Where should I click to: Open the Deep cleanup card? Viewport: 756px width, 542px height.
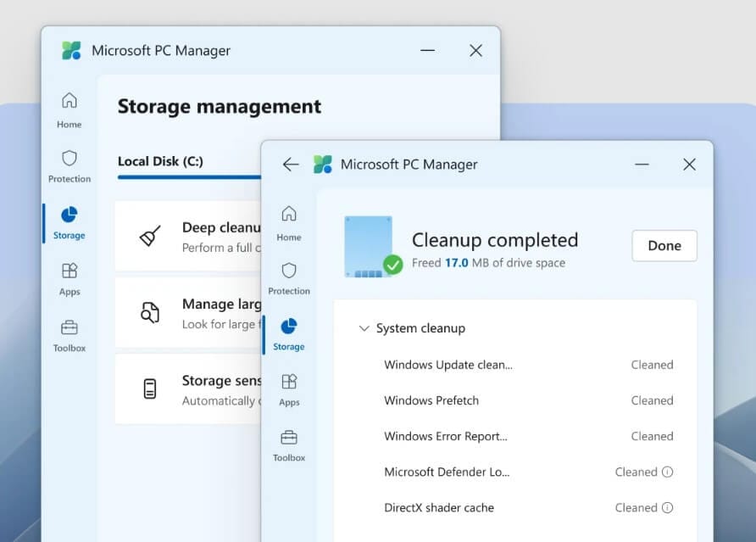point(188,236)
